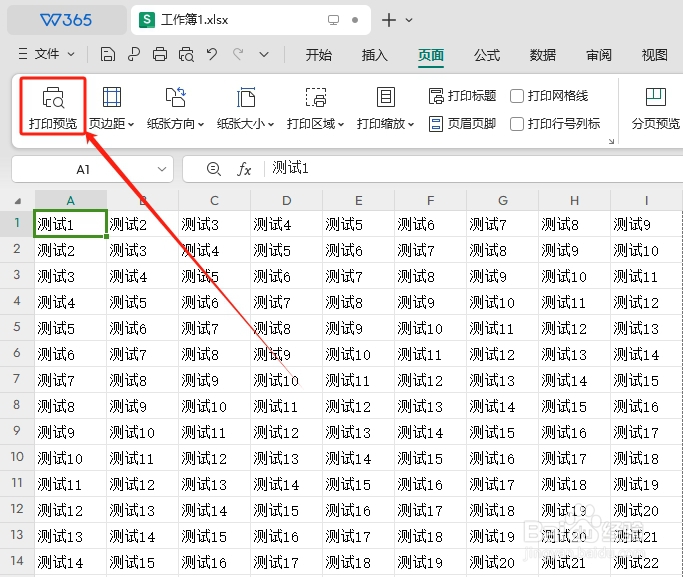Expand the quick access toolbar chevron
Screen dimensions: 683x577
click(264, 55)
